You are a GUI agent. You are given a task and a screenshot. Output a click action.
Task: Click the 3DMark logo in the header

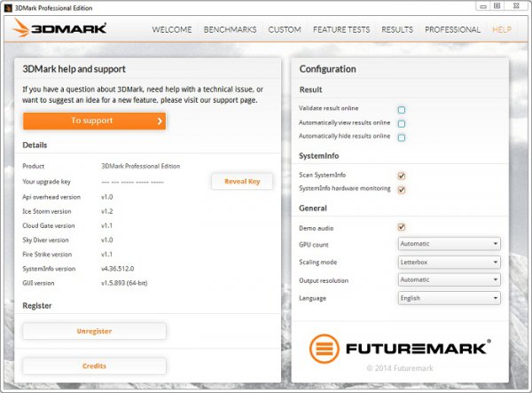59,28
